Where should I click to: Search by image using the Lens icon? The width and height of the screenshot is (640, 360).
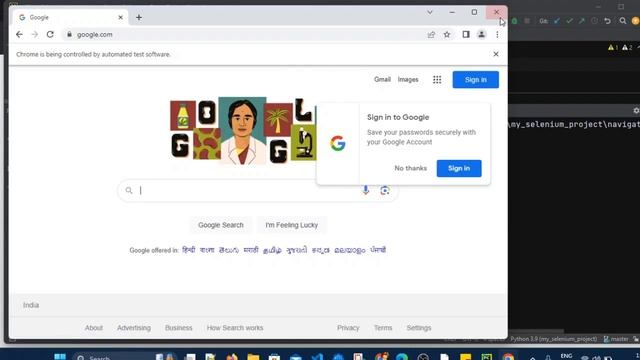click(x=384, y=190)
